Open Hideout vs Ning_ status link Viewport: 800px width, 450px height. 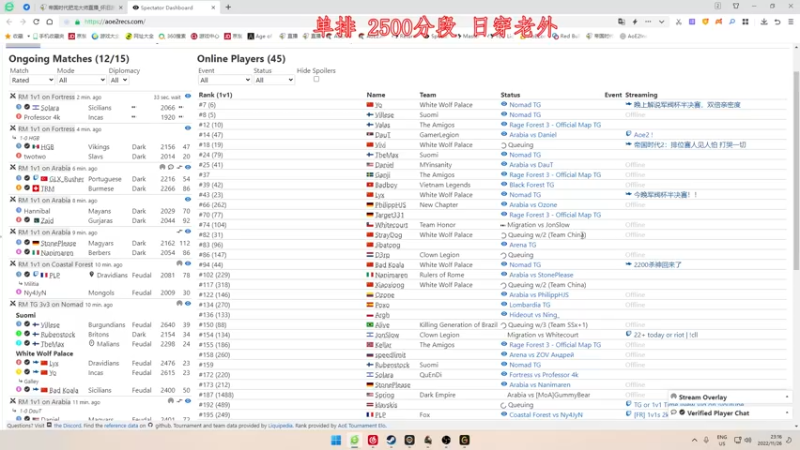[x=534, y=315]
